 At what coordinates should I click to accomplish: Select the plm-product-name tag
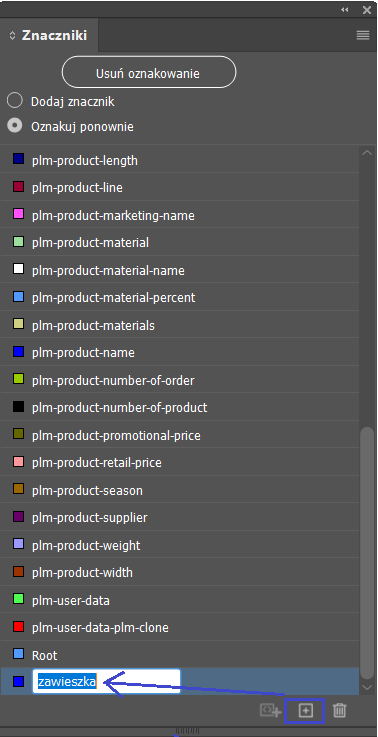(x=180, y=352)
